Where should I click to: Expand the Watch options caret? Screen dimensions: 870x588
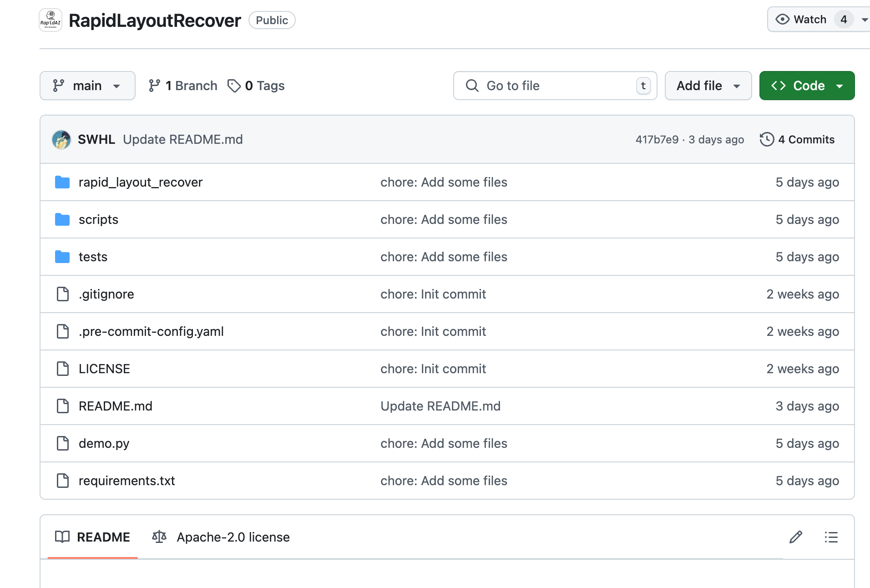pyautogui.click(x=864, y=20)
